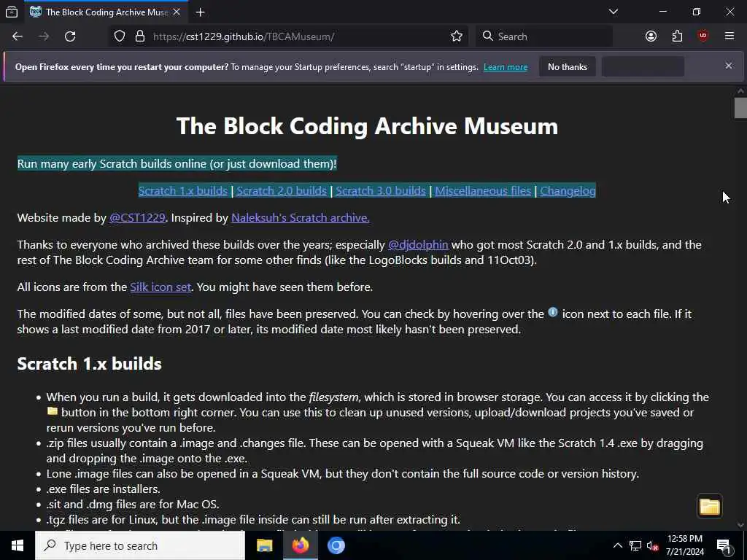Open the Learn more link
The height and width of the screenshot is (560, 747).
click(x=506, y=67)
